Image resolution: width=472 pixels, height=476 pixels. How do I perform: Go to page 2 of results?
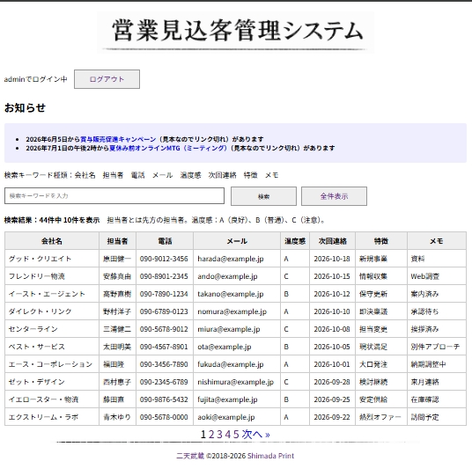pyautogui.click(x=211, y=435)
